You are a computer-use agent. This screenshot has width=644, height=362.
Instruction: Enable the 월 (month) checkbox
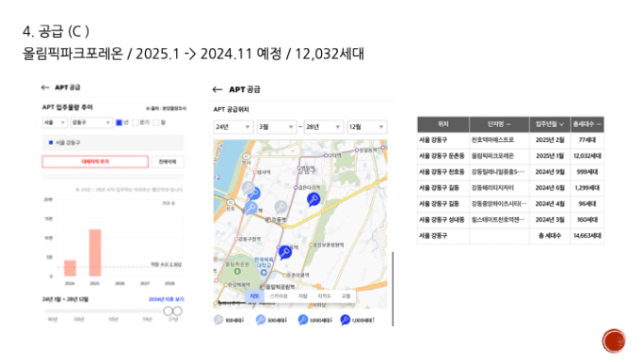(155, 122)
